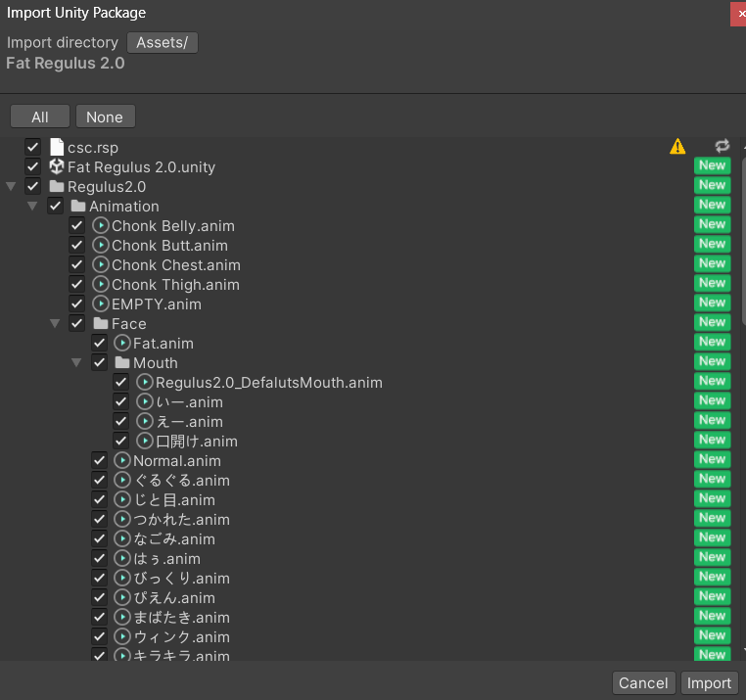
Task: Select the ぴえん.anim row text
Action: point(174,597)
